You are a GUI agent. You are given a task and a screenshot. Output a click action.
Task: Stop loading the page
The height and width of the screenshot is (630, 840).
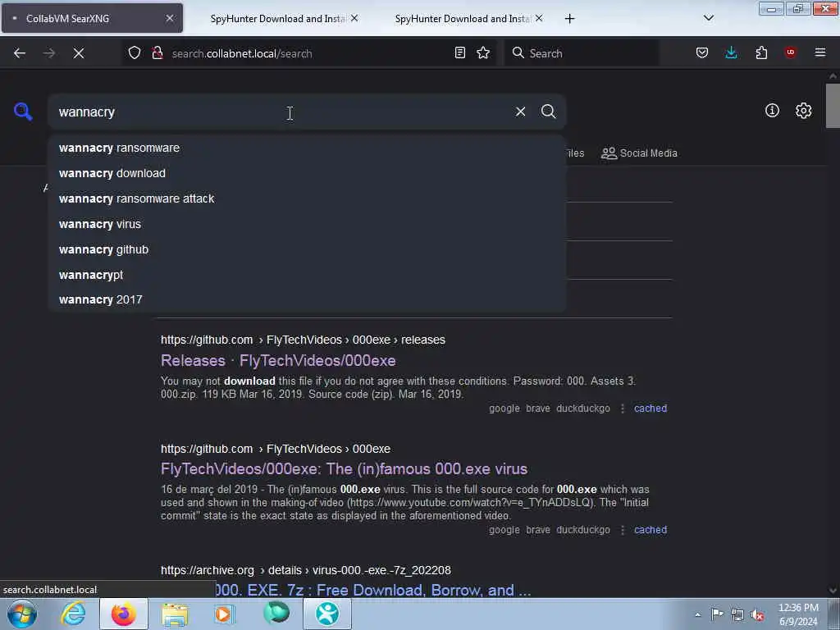(x=79, y=53)
